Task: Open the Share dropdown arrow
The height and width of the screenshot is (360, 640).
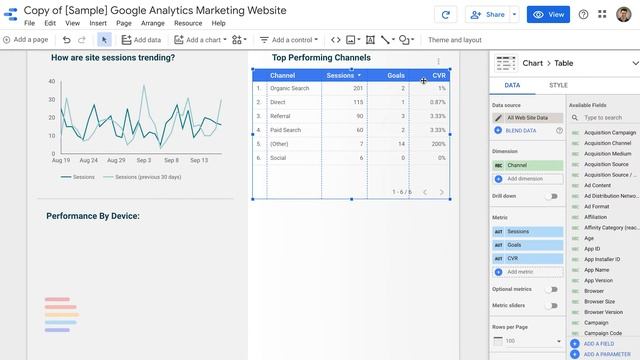Action: 514,15
